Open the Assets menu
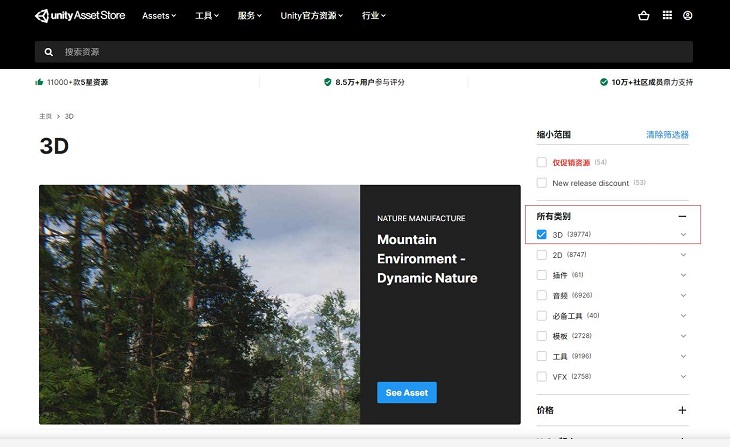This screenshot has height=447, width=730. (x=159, y=16)
